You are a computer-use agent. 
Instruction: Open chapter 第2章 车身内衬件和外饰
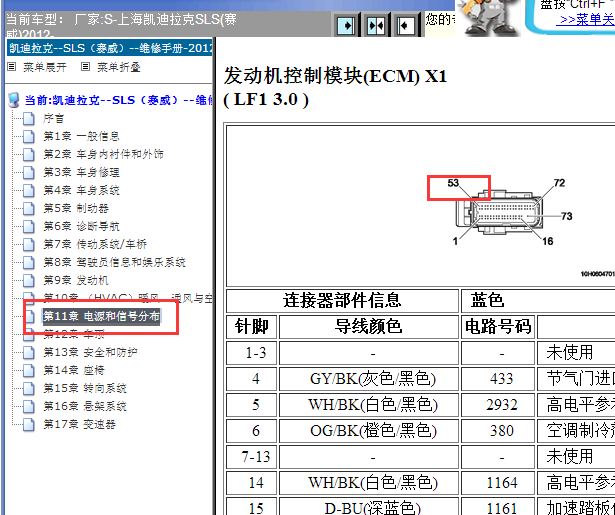point(103,154)
